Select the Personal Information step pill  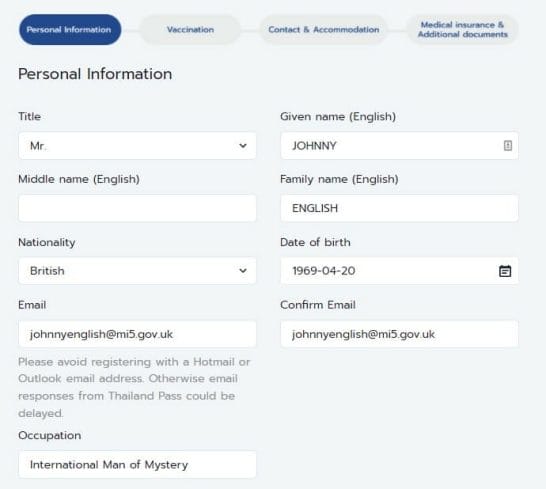tap(70, 30)
